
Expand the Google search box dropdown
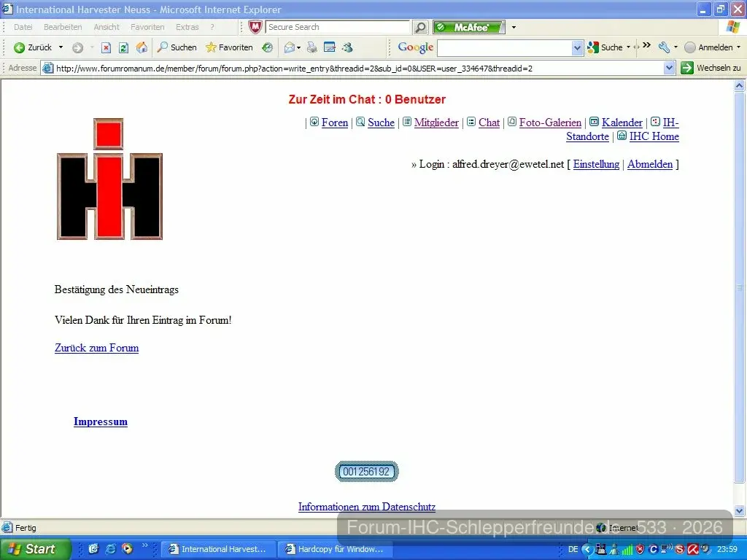coord(577,47)
